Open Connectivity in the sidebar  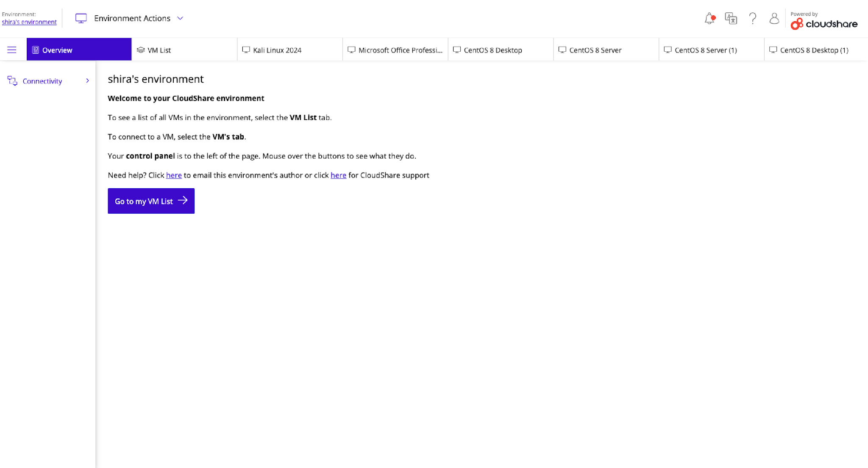[48, 81]
